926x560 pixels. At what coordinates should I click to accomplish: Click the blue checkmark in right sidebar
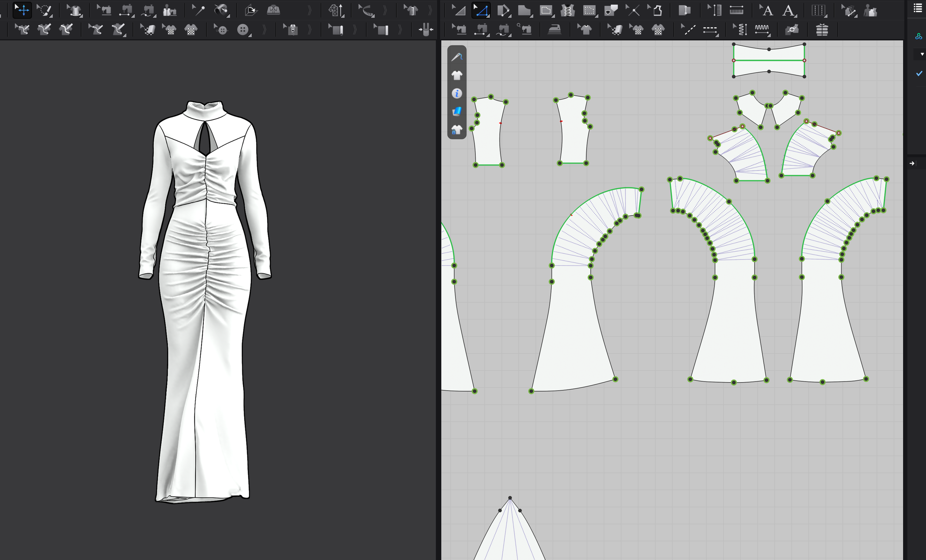point(919,73)
